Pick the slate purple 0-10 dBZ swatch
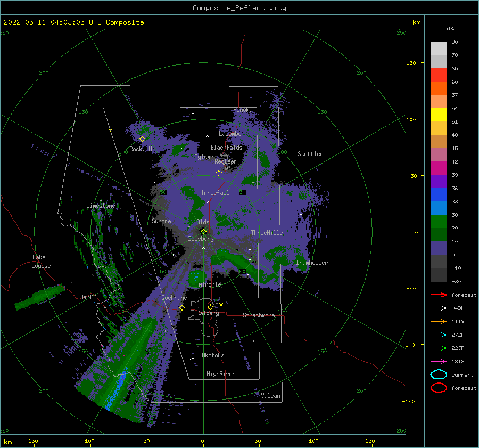Image resolution: width=479 pixels, height=448 pixels. tap(439, 248)
